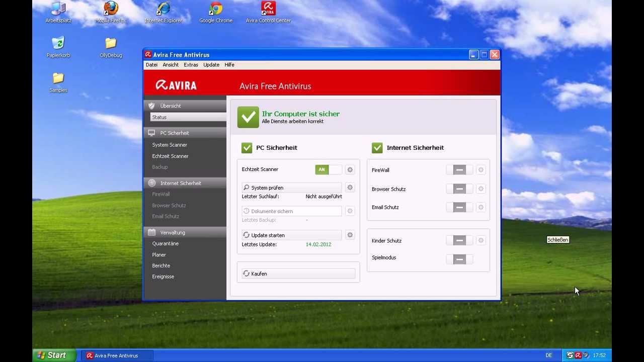This screenshot has height=362, width=644.
Task: Open Quarantäne in the sidebar
Action: [165, 243]
